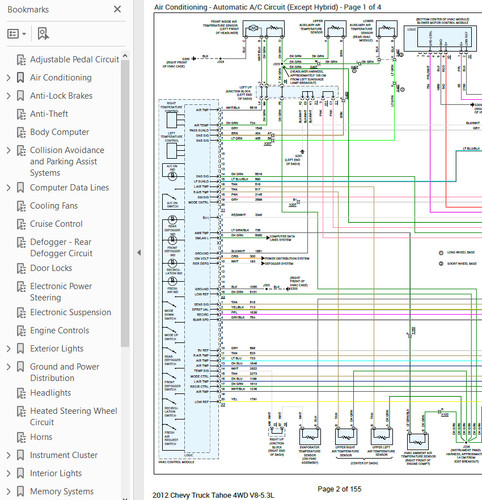Click the Automatic A/C Circuit diagram title
482x500 pixels.
point(267,7)
